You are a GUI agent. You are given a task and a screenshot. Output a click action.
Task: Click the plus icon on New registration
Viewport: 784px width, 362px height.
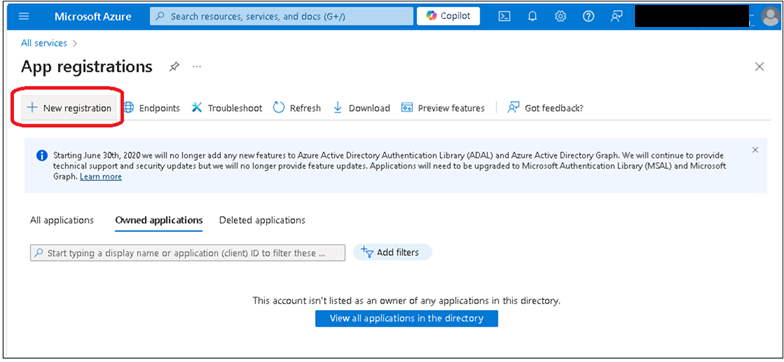point(32,108)
